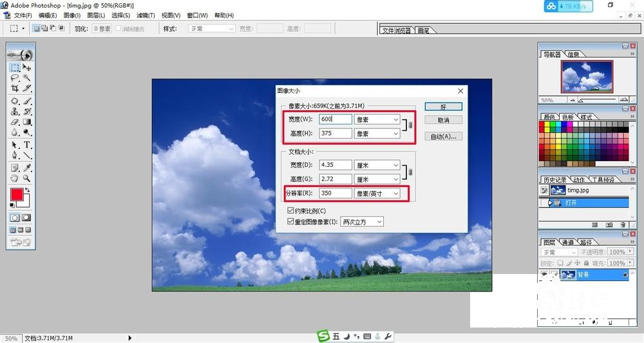The height and width of the screenshot is (343, 644).
Task: Switch to the Info tab
Action: 573,54
